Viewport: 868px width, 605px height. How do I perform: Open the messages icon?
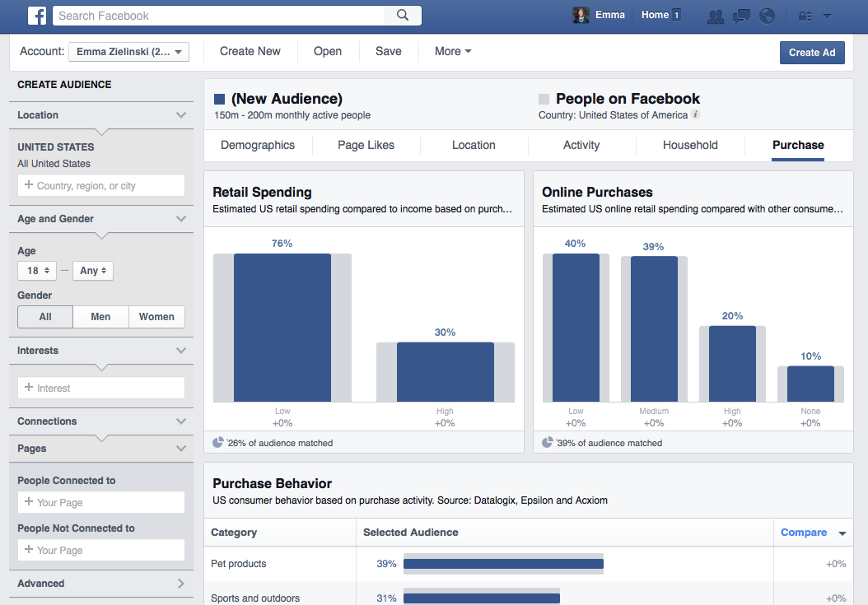741,16
